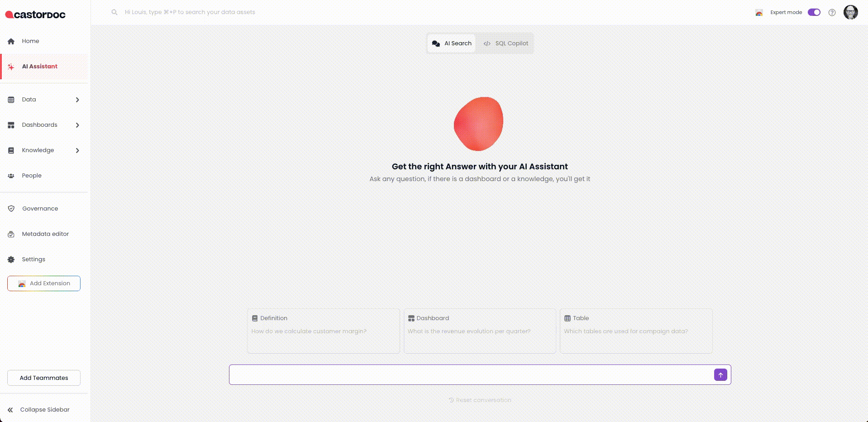868x422 pixels.
Task: Expand the Dashboards section chevron
Action: pyautogui.click(x=77, y=125)
